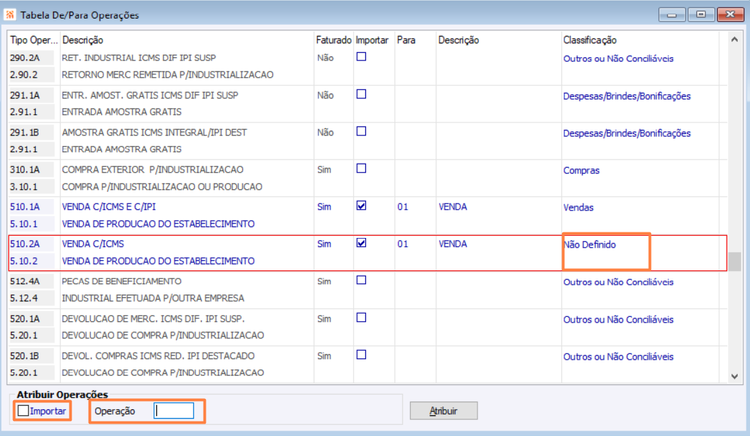750x436 pixels.
Task: Open classification cell of row 291.1B
Action: (x=627, y=133)
